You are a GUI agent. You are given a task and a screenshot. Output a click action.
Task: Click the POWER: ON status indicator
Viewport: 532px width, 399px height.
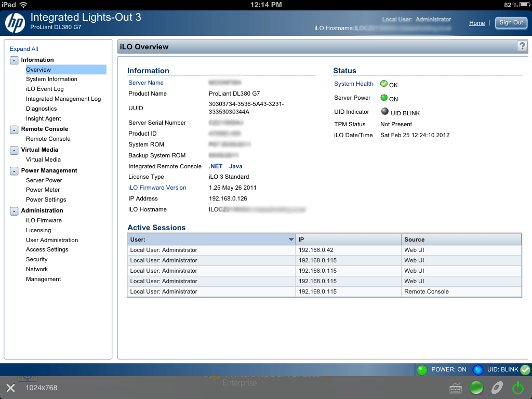pos(442,369)
